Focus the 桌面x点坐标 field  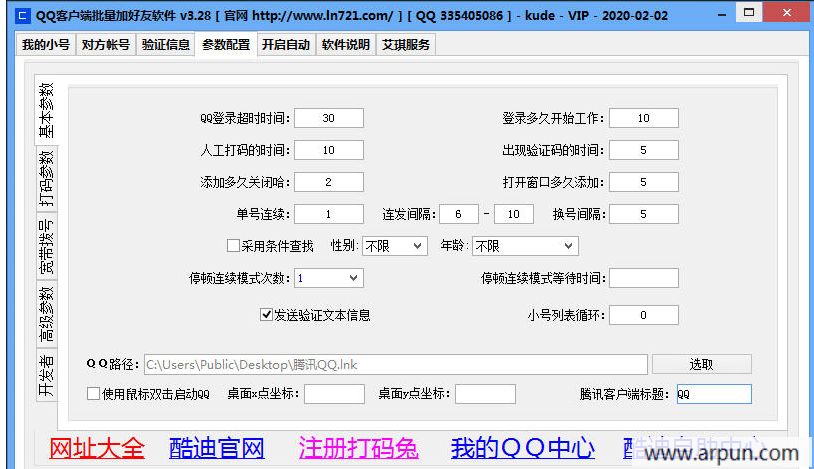click(x=334, y=394)
